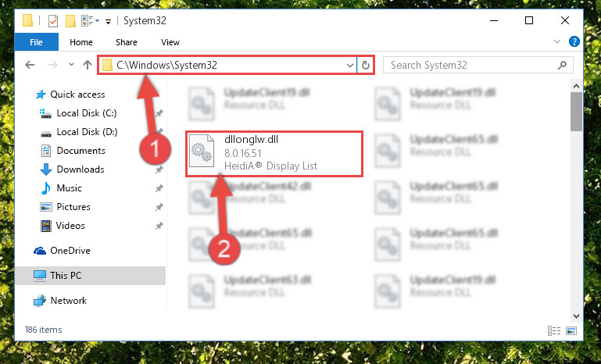
Task: Go up one folder level arrow
Action: [x=88, y=65]
